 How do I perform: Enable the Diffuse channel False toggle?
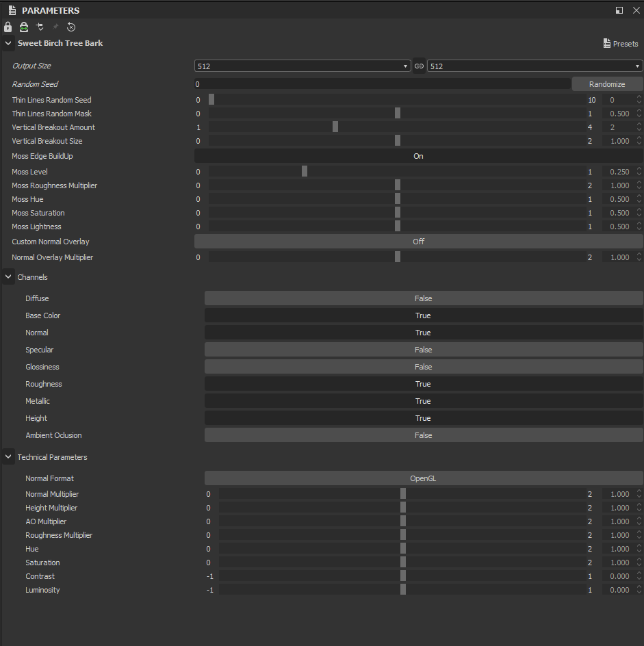[423, 298]
